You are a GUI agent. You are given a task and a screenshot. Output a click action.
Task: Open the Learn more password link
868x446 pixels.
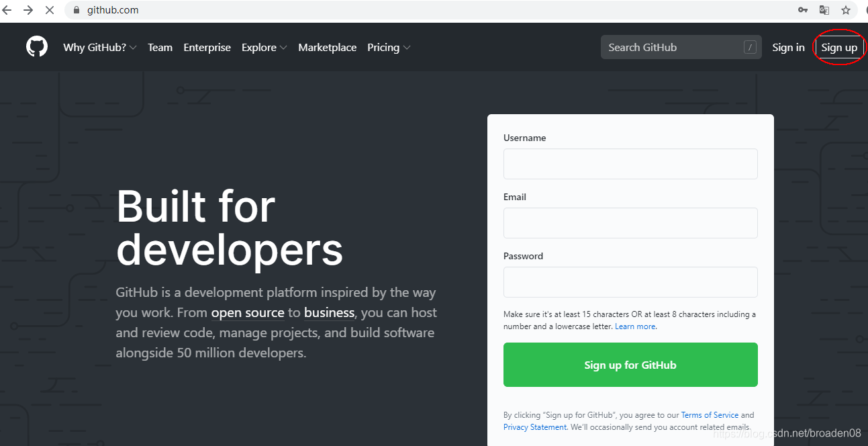[x=636, y=326]
